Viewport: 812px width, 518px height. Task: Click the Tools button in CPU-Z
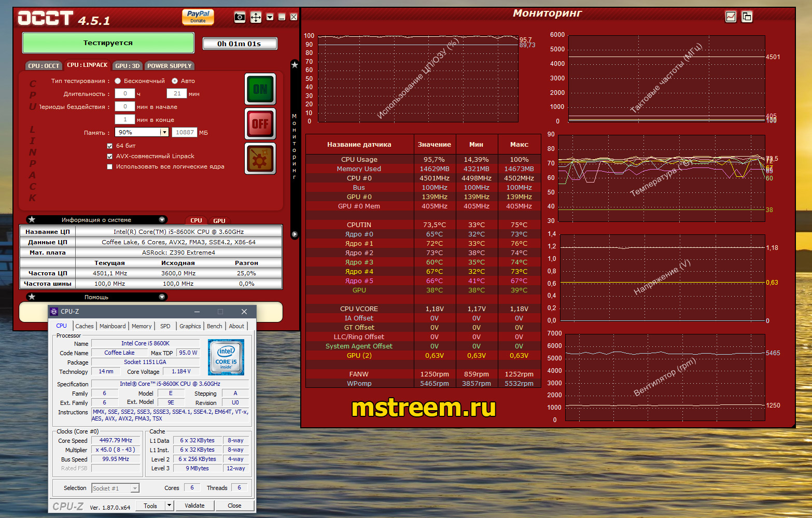click(x=150, y=506)
